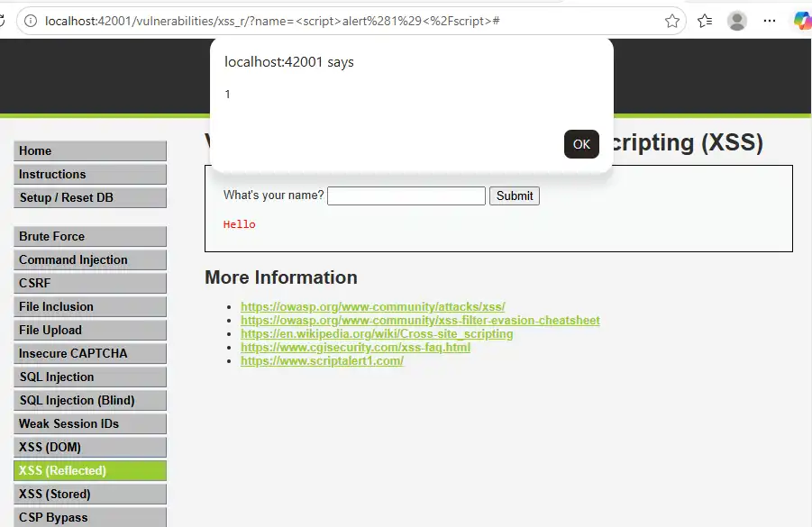The image size is (812, 527).
Task: Open the XSS (Stored) page
Action: point(90,494)
